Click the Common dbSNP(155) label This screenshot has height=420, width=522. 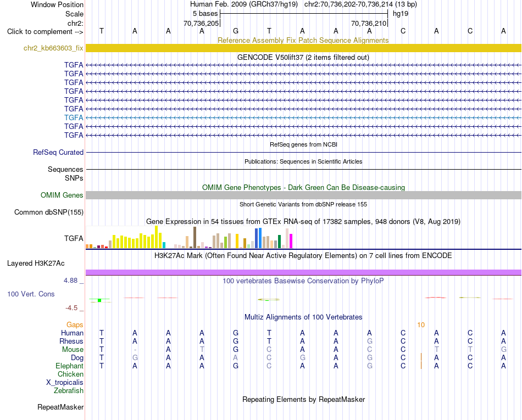[48, 212]
